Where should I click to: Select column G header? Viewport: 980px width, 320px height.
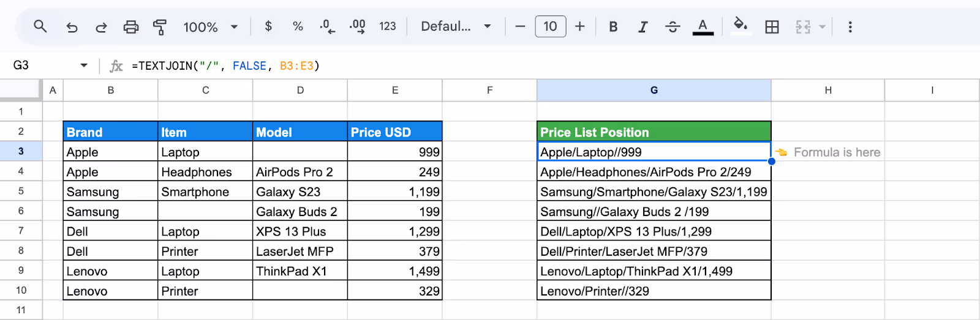[x=654, y=90]
